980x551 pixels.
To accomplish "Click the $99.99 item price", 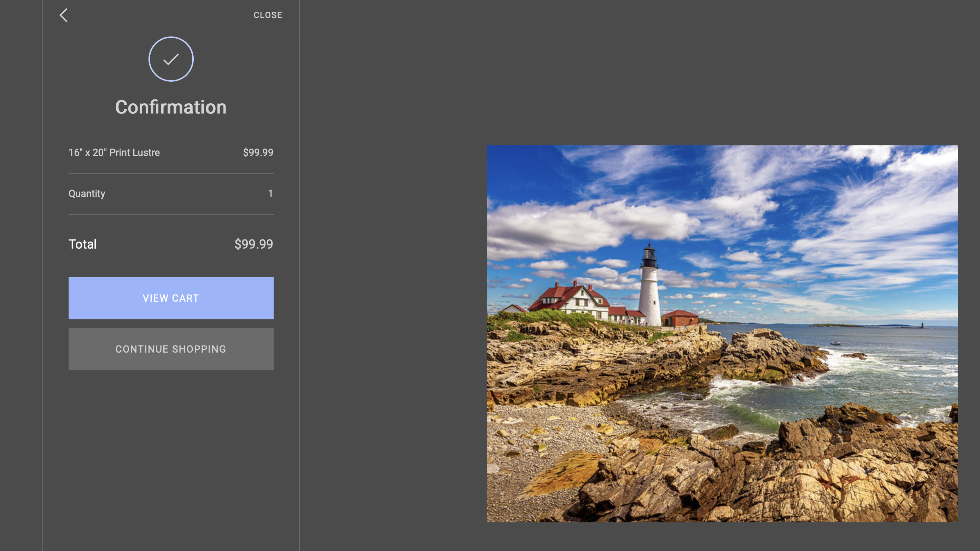I will tap(258, 152).
